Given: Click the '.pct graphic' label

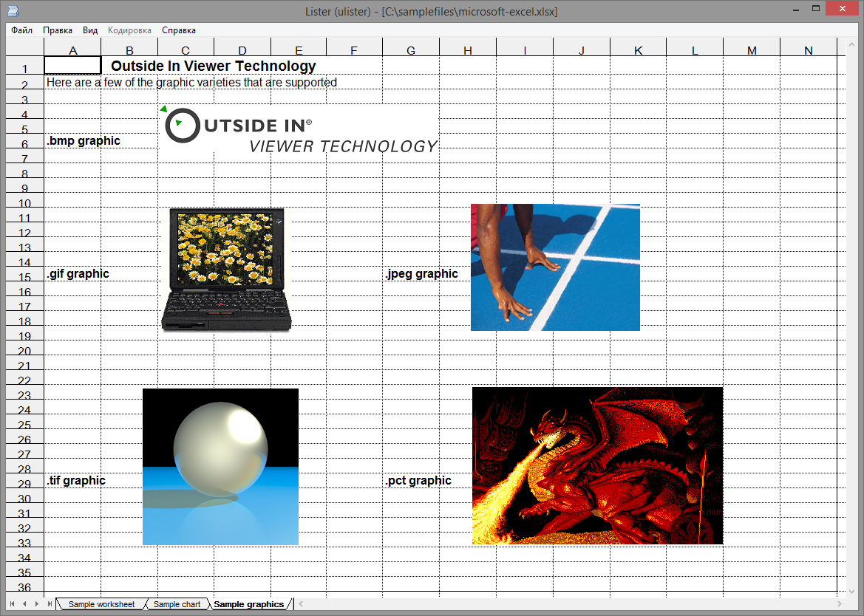Looking at the screenshot, I should coord(418,481).
